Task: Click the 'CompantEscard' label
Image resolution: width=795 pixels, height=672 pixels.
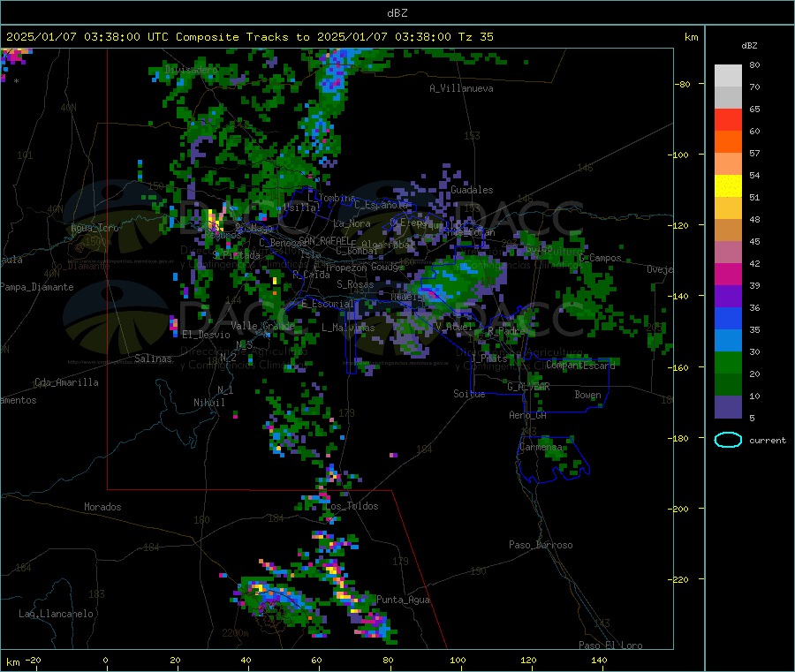Action: pos(580,365)
